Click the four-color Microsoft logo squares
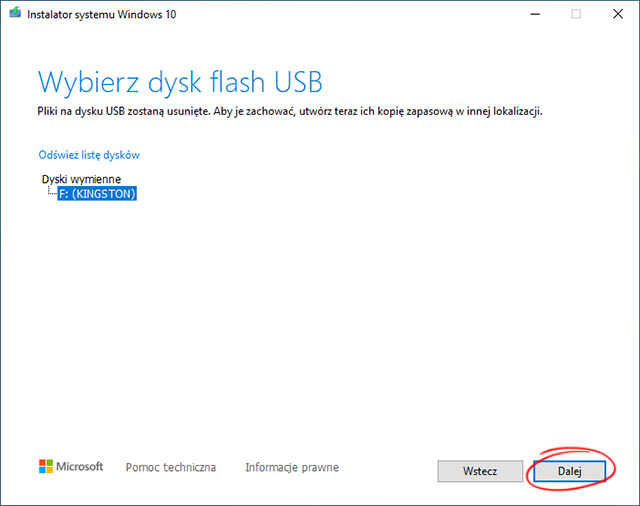The image size is (640, 506). coord(46,466)
